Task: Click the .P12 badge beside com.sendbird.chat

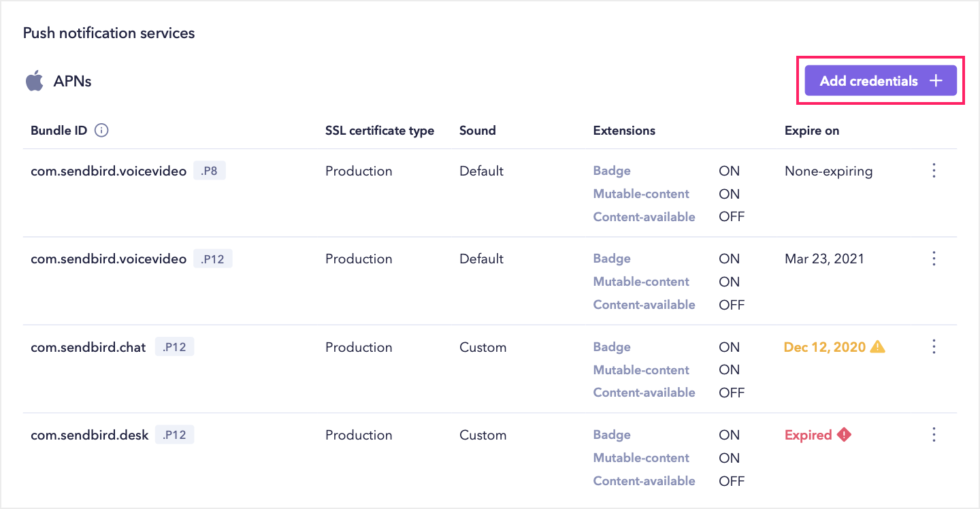Action: tap(174, 347)
